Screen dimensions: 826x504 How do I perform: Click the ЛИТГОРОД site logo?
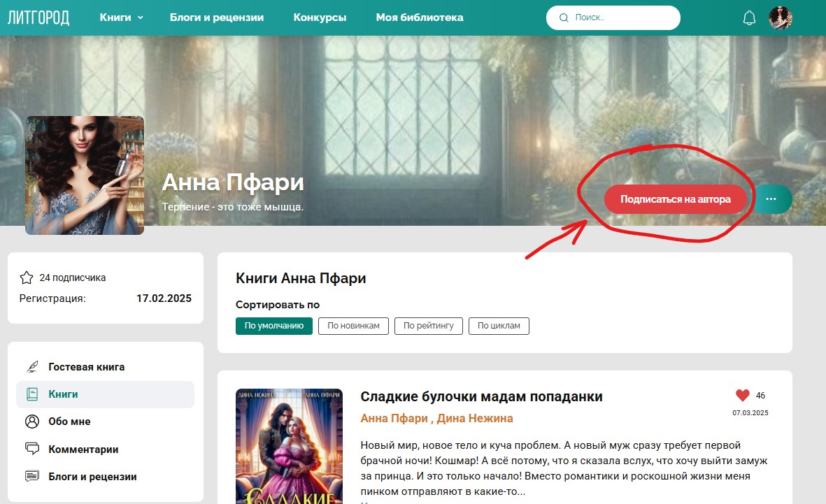[x=38, y=17]
